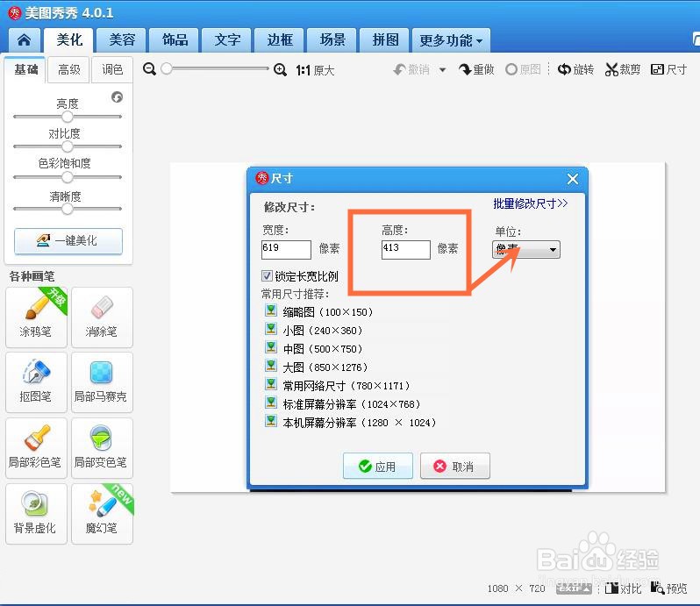Open the 旋转 rotate tool
The width and height of the screenshot is (700, 606).
(x=575, y=69)
